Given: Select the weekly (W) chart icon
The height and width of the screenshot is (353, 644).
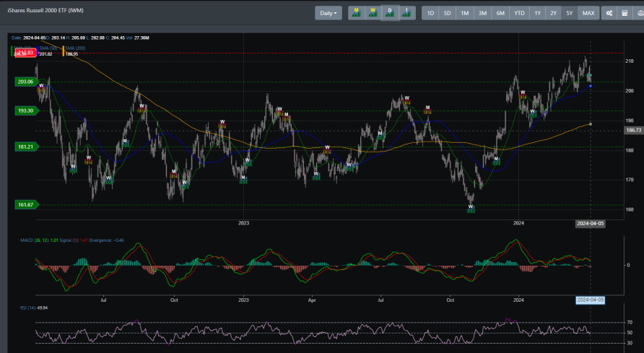Looking at the screenshot, I should (x=373, y=13).
